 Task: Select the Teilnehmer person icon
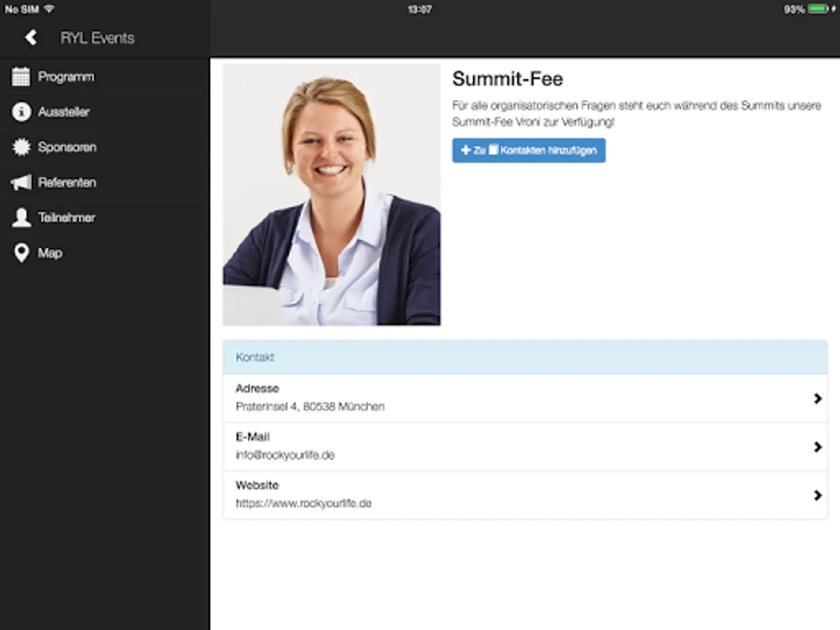coord(21,218)
